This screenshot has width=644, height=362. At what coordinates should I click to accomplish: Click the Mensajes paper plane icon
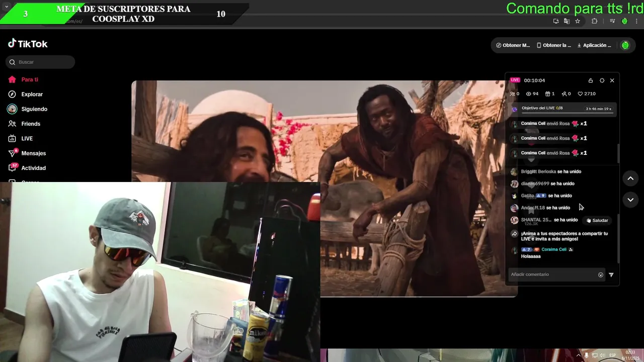12,153
